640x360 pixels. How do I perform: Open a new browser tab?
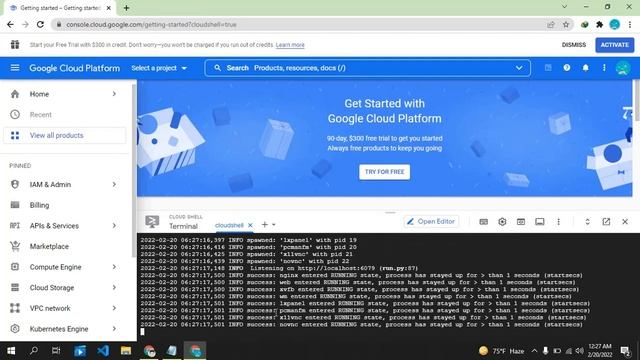click(x=126, y=8)
